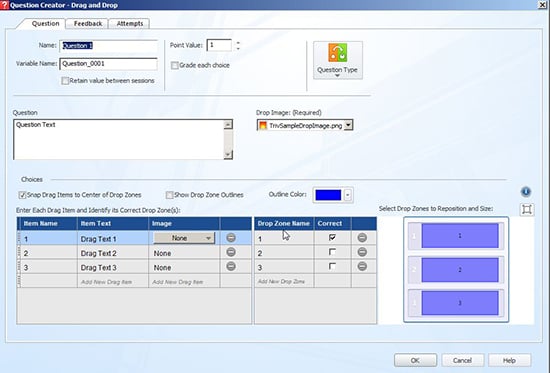Click Add New Drop Zone row

(284, 281)
